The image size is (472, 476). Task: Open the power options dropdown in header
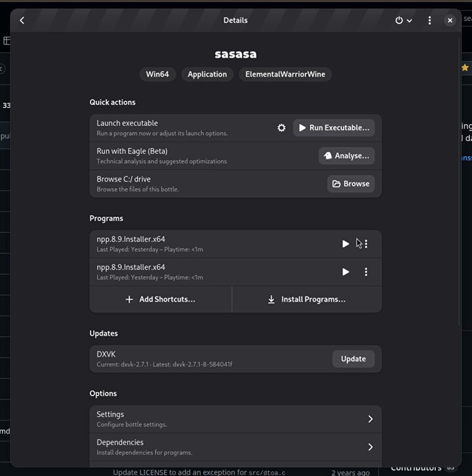(403, 20)
